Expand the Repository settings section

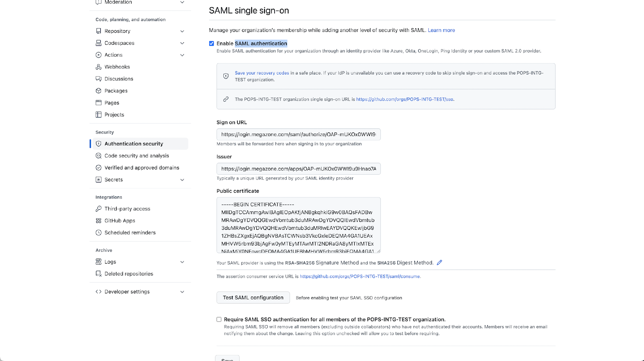182,31
